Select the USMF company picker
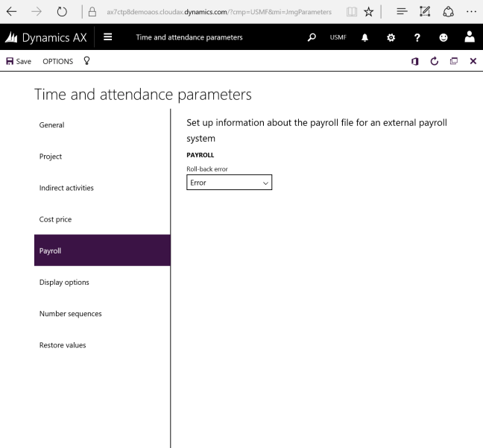The height and width of the screenshot is (448, 483). (x=338, y=37)
